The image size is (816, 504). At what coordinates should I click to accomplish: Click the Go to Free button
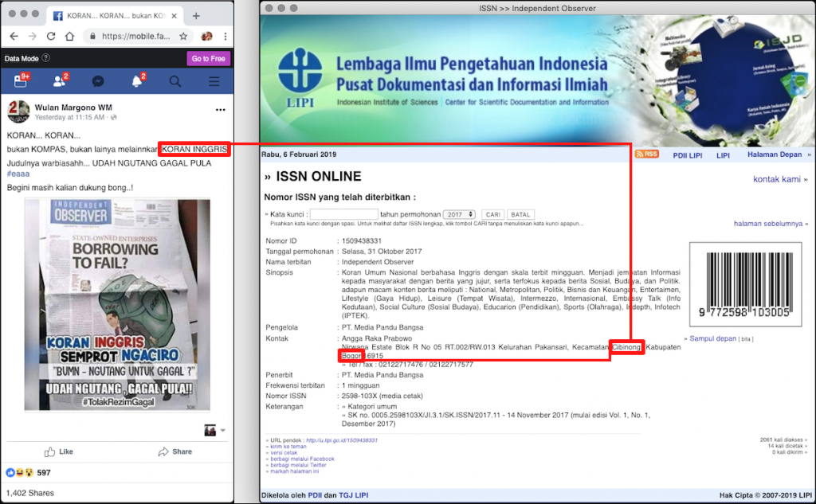tap(208, 58)
